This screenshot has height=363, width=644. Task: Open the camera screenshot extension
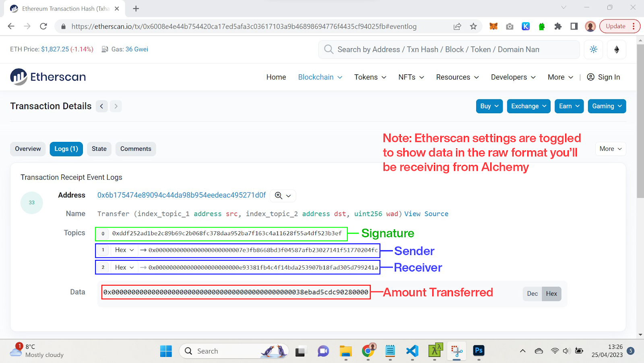[510, 26]
